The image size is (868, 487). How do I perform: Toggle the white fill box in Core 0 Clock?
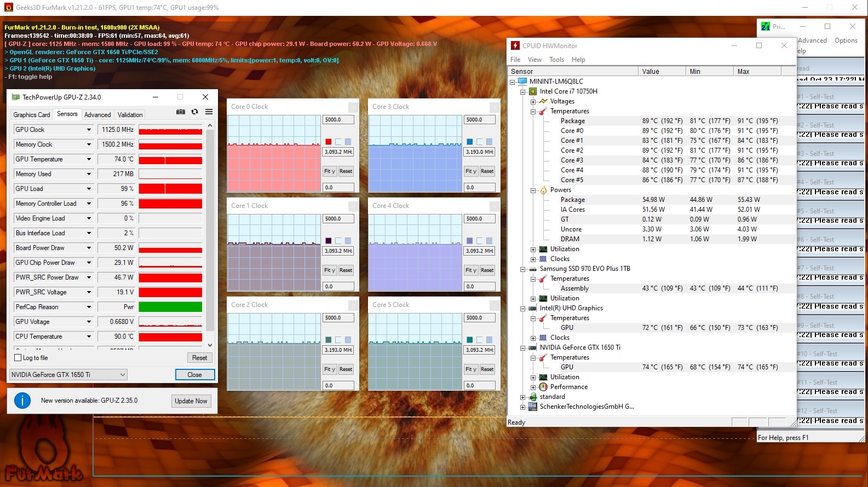click(x=338, y=142)
